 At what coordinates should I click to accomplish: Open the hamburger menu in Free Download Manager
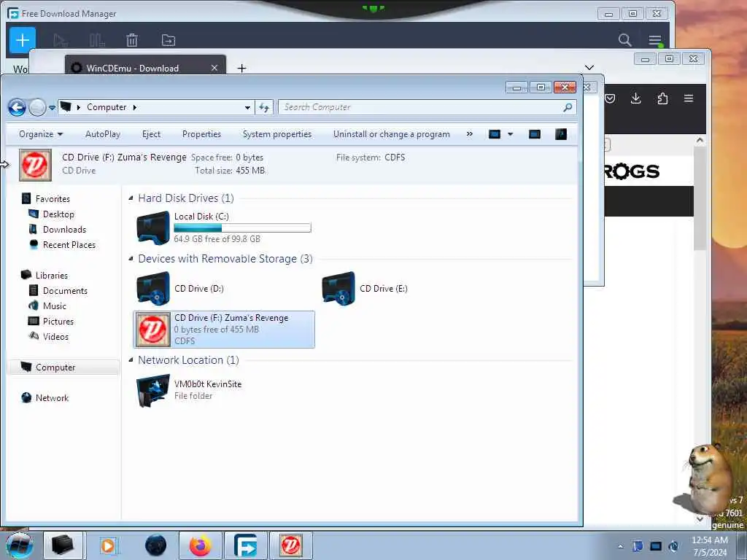pyautogui.click(x=655, y=41)
